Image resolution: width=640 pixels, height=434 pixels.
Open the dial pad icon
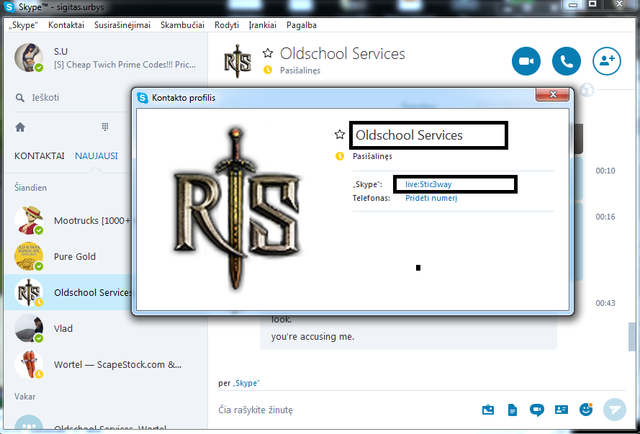pyautogui.click(x=105, y=127)
